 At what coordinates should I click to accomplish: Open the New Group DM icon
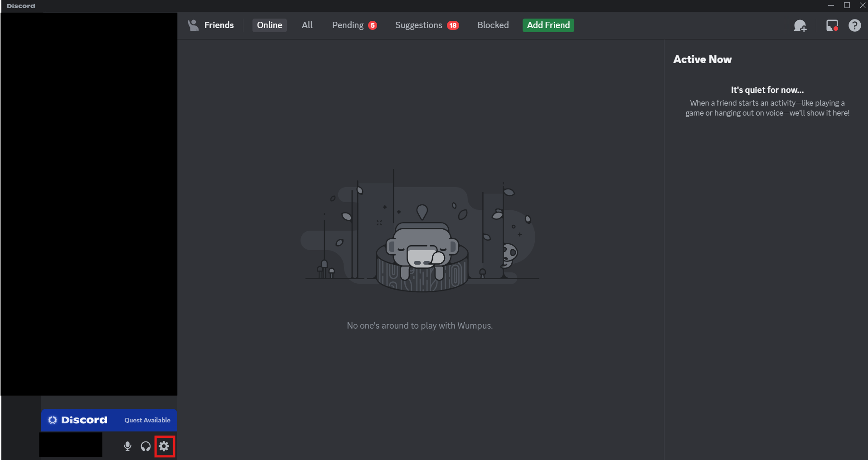click(x=800, y=25)
